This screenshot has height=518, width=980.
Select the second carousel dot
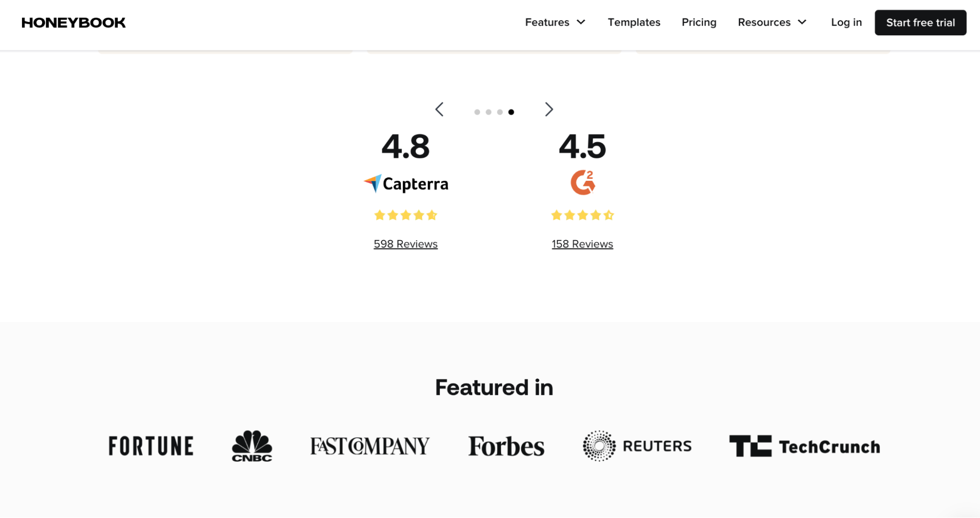coord(488,112)
